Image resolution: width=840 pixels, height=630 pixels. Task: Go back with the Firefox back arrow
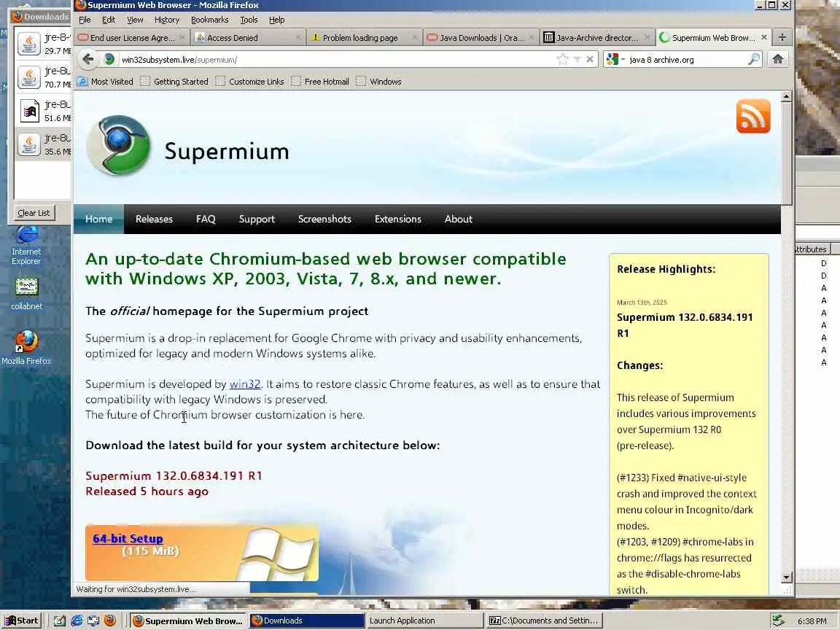(x=88, y=59)
